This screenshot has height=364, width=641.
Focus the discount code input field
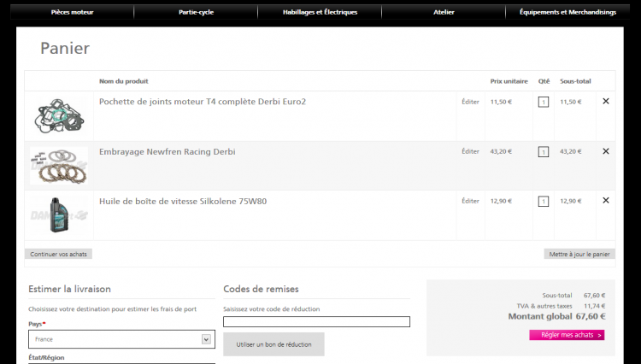click(316, 321)
